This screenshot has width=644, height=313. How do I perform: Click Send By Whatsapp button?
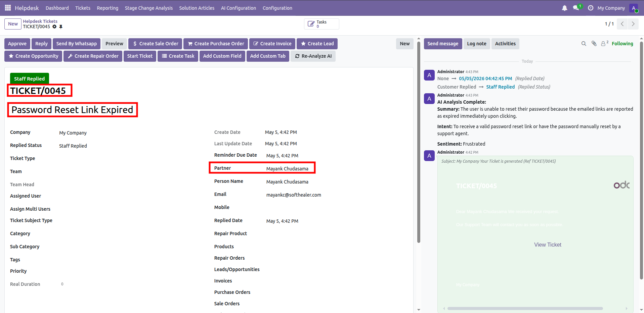77,44
